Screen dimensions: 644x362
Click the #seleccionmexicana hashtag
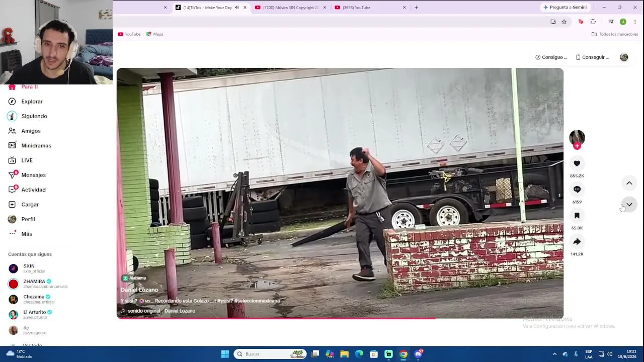pyautogui.click(x=257, y=301)
